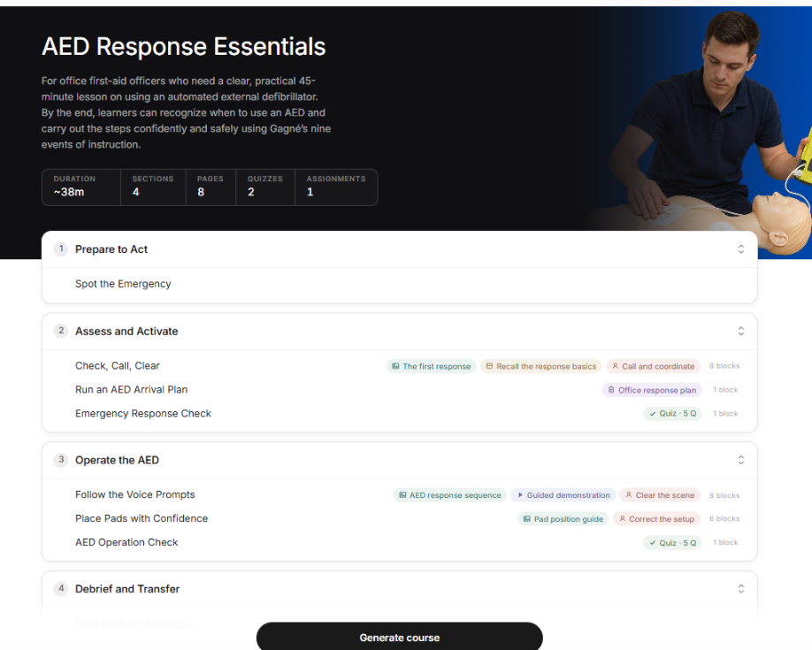The image size is (812, 650).
Task: Click the Pad position guide image tag
Action: (563, 519)
